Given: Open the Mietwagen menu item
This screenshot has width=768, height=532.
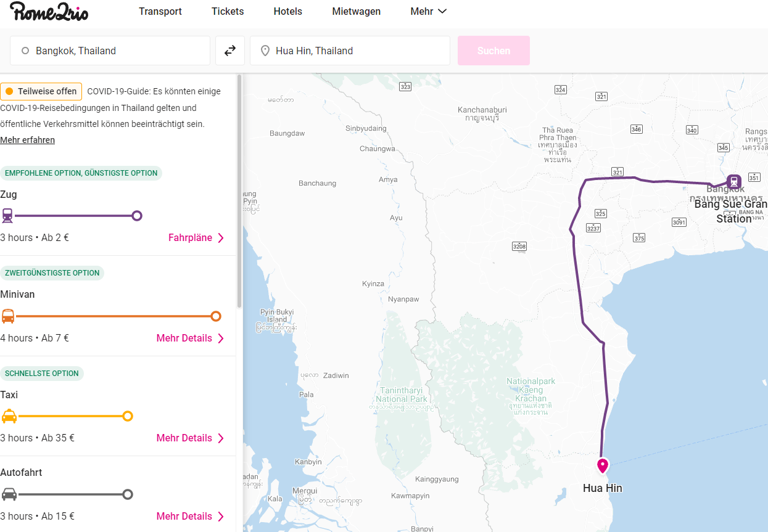Looking at the screenshot, I should pos(357,11).
